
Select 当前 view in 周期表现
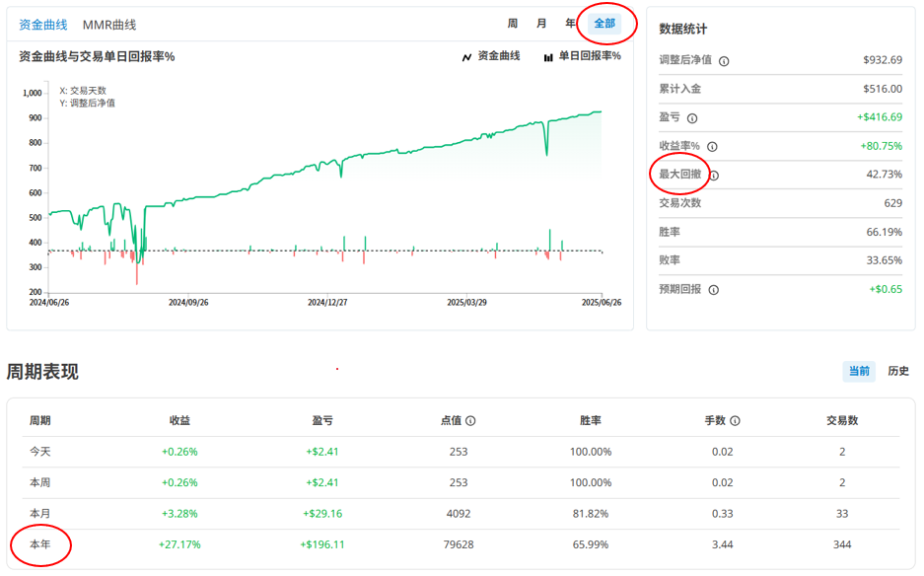pos(859,372)
